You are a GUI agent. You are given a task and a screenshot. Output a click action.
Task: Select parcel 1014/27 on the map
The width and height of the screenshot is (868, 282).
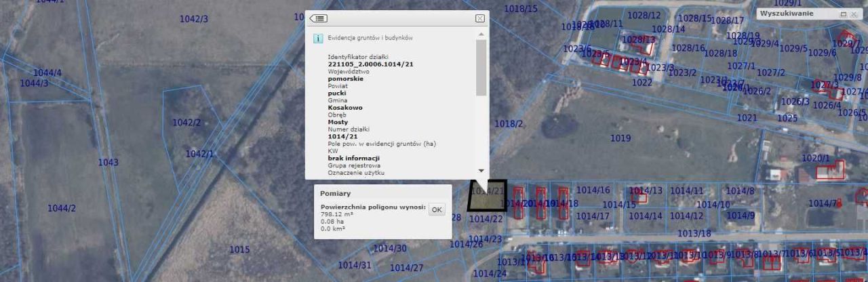click(x=406, y=268)
